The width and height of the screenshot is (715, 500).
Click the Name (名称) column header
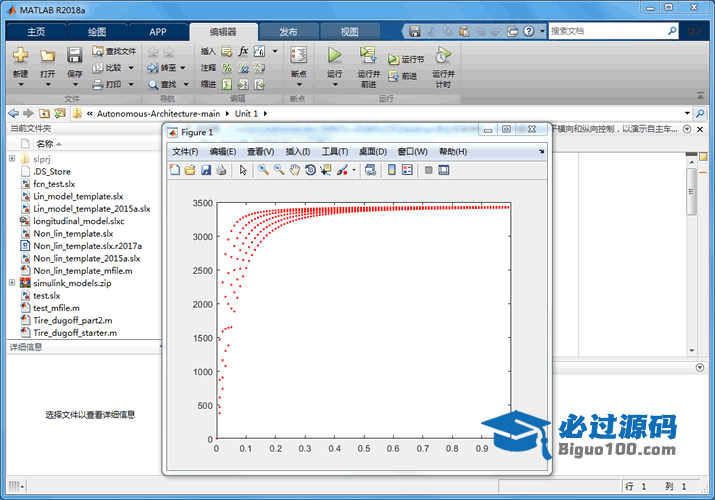click(45, 144)
